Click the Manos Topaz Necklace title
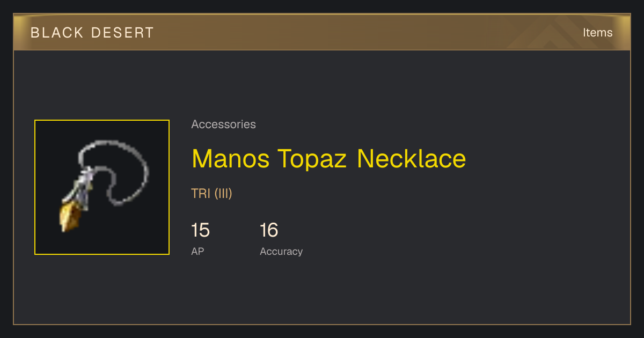The height and width of the screenshot is (338, 644). 328,159
